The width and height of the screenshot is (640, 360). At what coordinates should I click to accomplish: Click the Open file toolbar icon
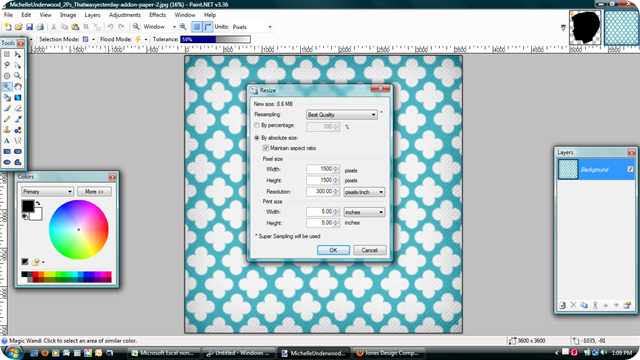[x=18, y=27]
